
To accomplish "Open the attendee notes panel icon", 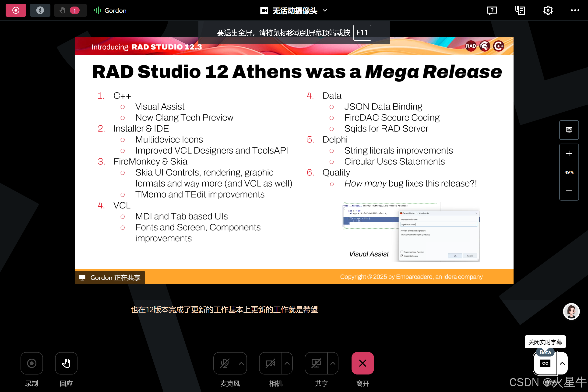I will tap(520, 10).
